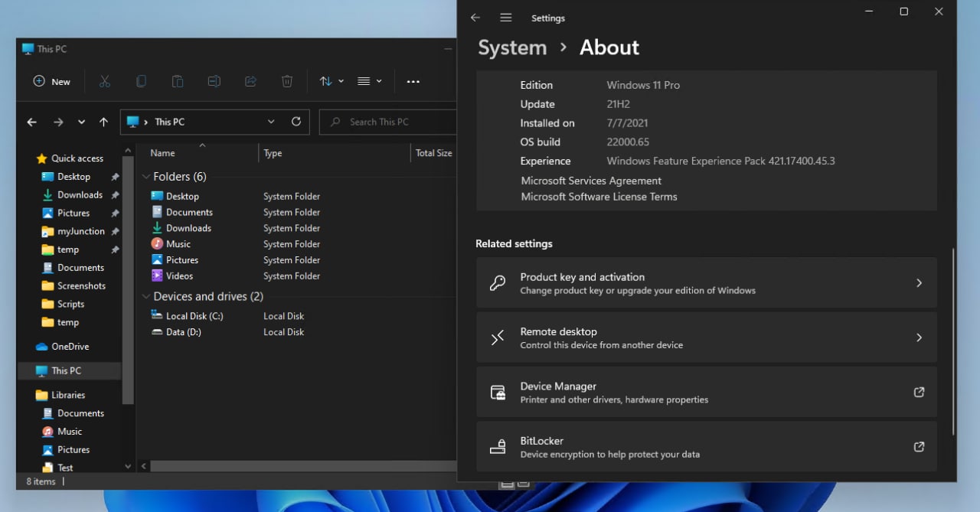Click the BitLocker padlock drive icon
980x512 pixels.
pyautogui.click(x=498, y=447)
